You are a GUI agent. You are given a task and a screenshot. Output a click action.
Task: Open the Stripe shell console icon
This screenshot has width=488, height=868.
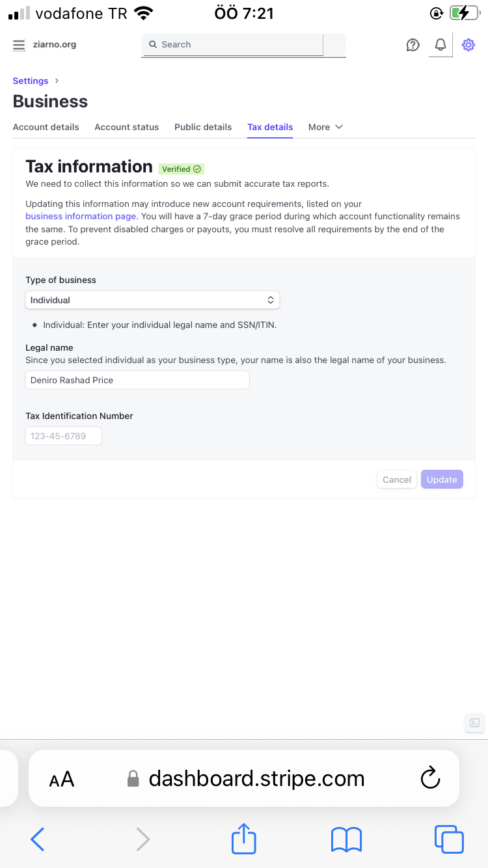(x=475, y=723)
